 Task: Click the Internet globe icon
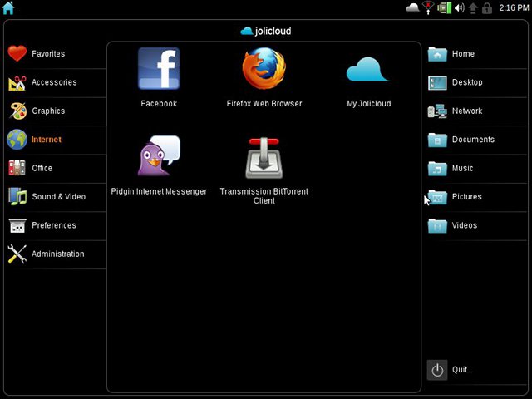click(x=17, y=140)
